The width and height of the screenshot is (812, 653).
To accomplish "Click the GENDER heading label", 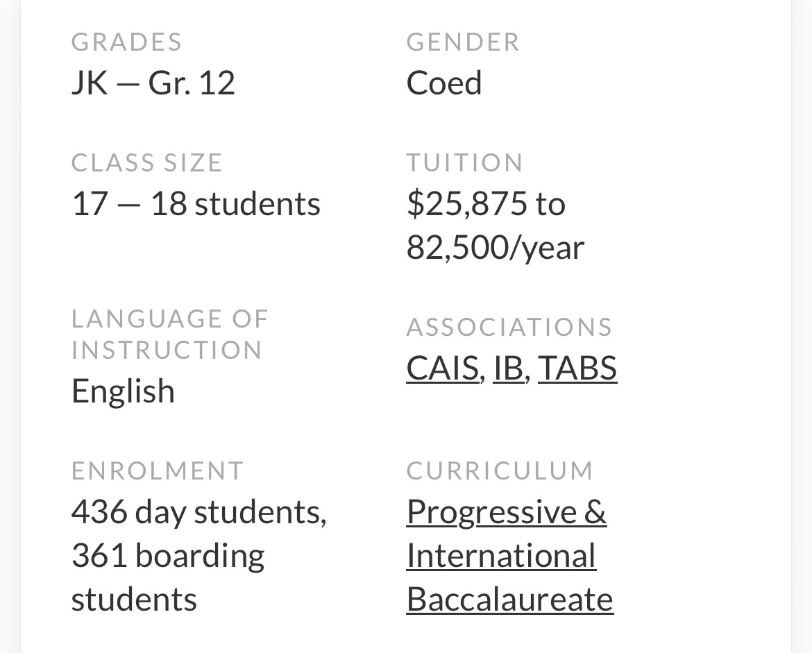I will 463,42.
